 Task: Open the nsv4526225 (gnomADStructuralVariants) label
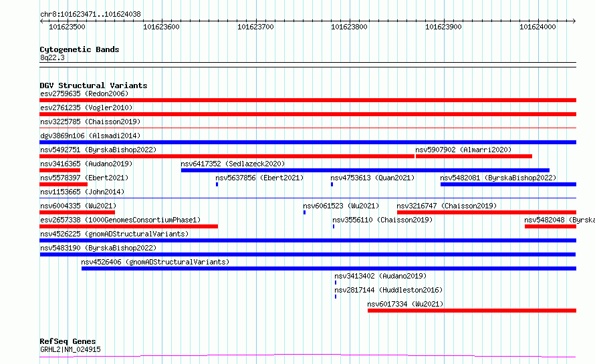pos(114,234)
